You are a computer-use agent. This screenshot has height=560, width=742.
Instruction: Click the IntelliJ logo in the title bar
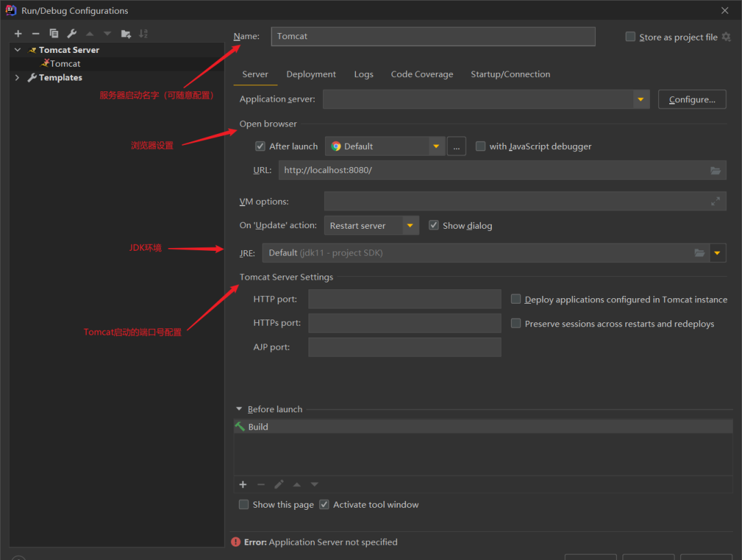(x=11, y=10)
